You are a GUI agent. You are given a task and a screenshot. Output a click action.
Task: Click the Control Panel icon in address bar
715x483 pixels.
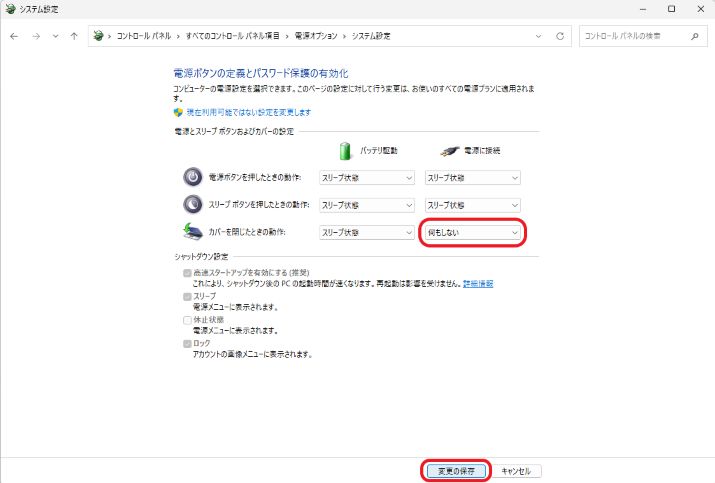98,36
